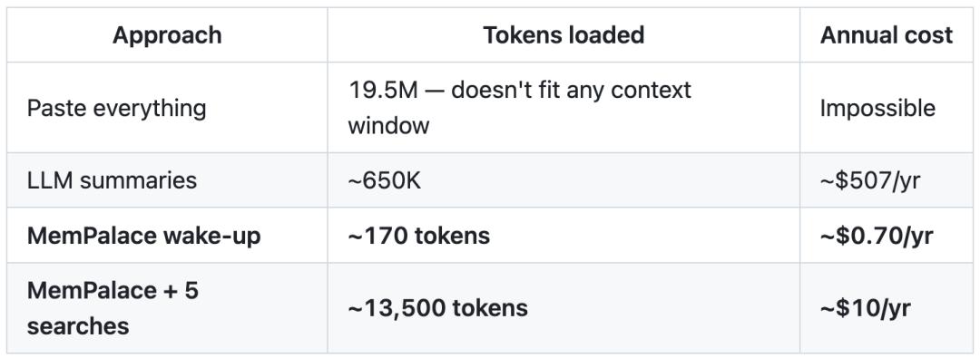Click the word searches in last row
The image size is (980, 358).
point(78,326)
